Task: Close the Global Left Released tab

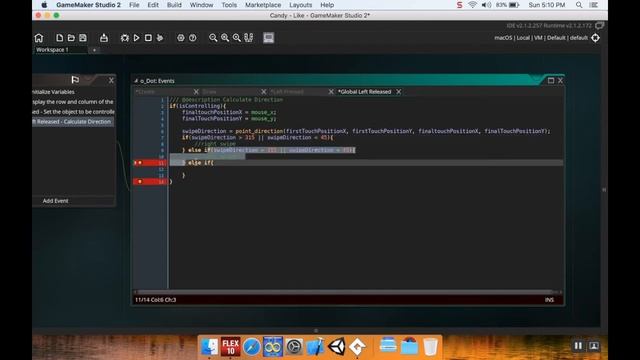Action: pyautogui.click(x=398, y=91)
